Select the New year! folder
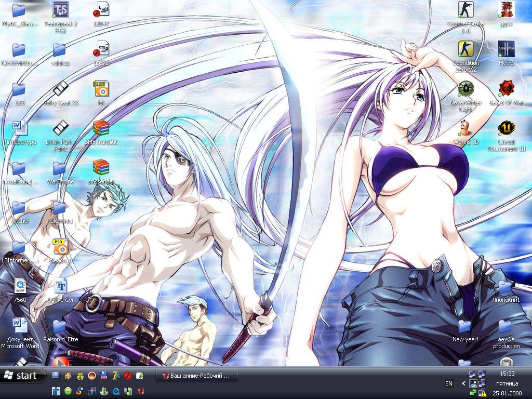 (x=465, y=330)
